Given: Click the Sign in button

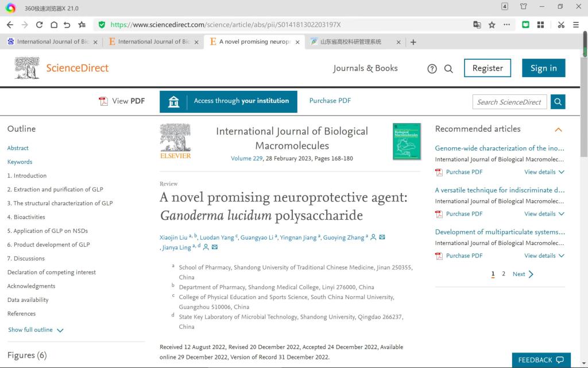Looking at the screenshot, I should point(543,68).
